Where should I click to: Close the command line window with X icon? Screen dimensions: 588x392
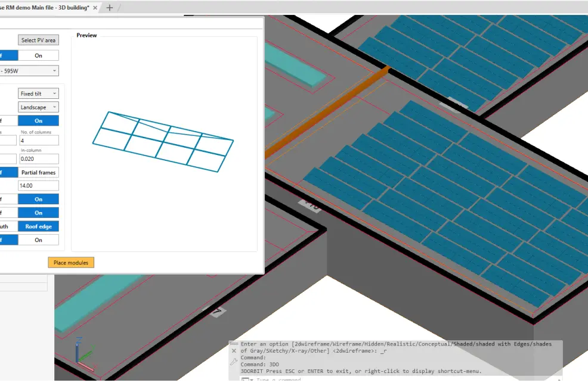(234, 351)
